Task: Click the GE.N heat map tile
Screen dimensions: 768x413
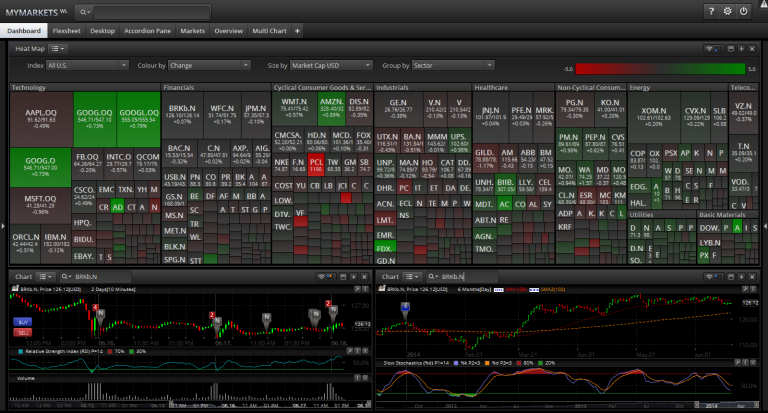Action: click(x=398, y=109)
